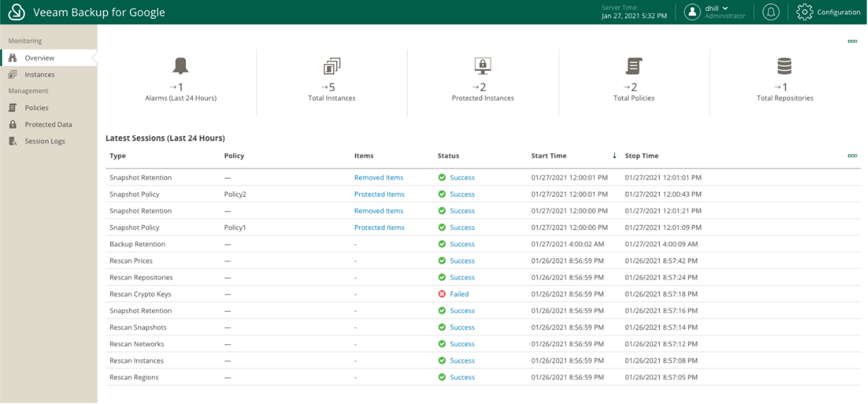Click the Total Policies document icon
868x404 pixels.
(634, 66)
